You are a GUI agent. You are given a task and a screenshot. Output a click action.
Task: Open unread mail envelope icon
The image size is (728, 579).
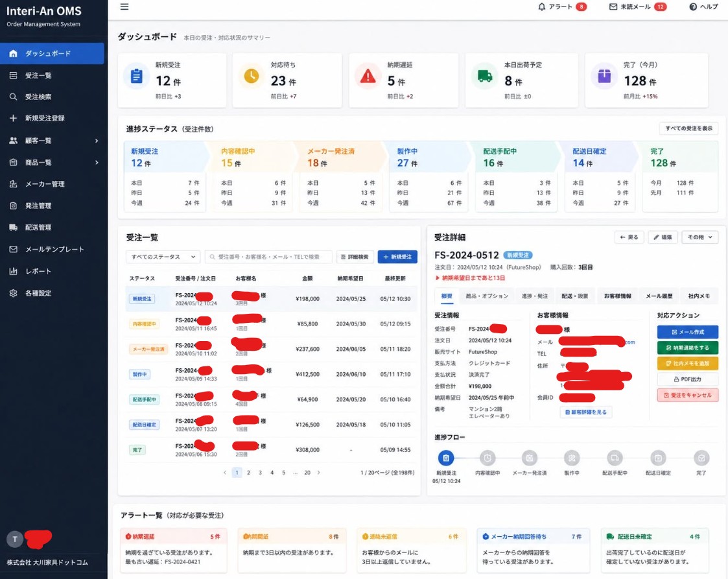(x=613, y=7)
